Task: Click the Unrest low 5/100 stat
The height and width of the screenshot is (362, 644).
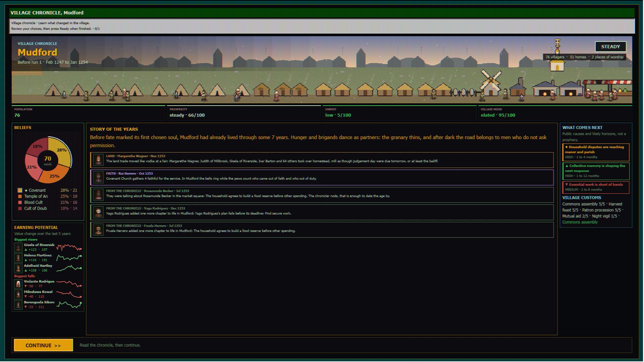Action: coord(399,113)
